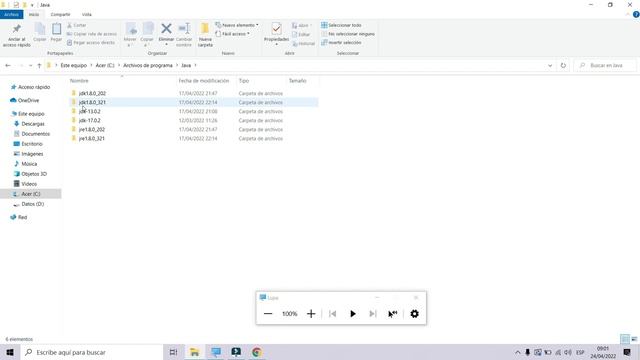The image size is (640, 360).
Task: Click No seleccionar ninguno
Action: pos(348,34)
